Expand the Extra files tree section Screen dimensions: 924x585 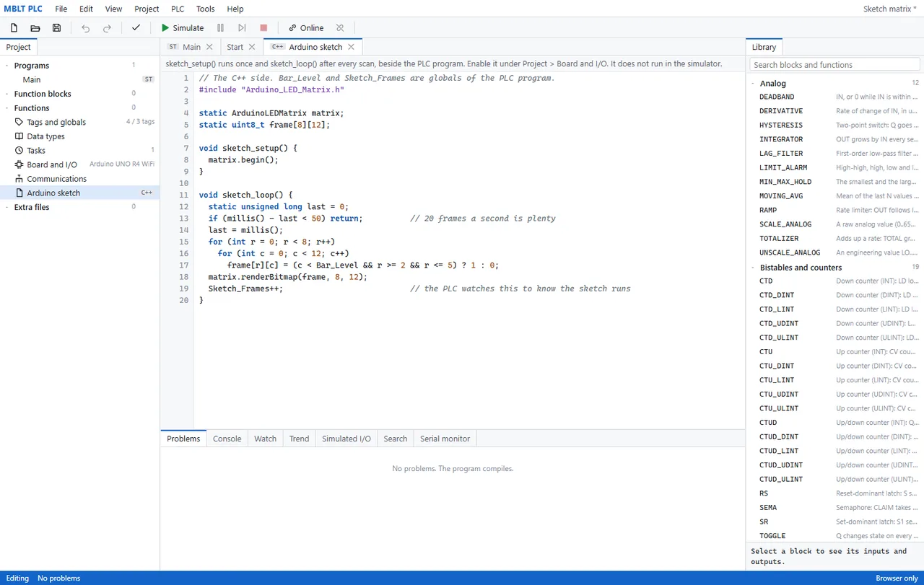click(x=7, y=207)
